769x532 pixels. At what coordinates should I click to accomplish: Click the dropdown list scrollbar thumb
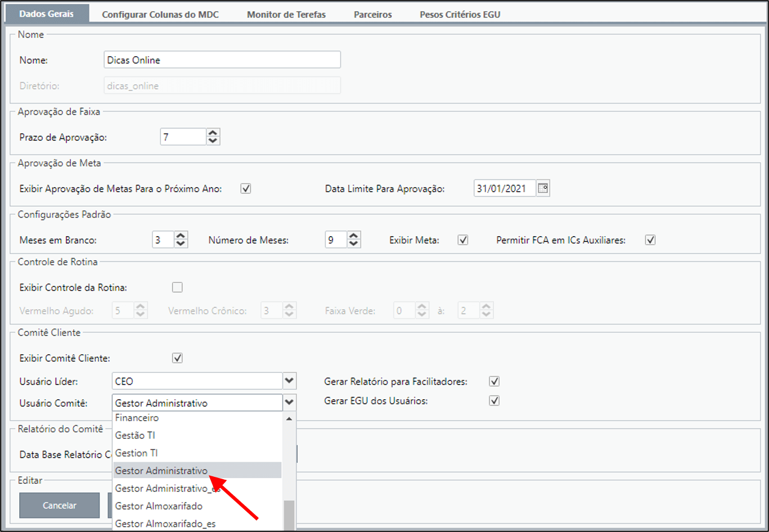289,516
